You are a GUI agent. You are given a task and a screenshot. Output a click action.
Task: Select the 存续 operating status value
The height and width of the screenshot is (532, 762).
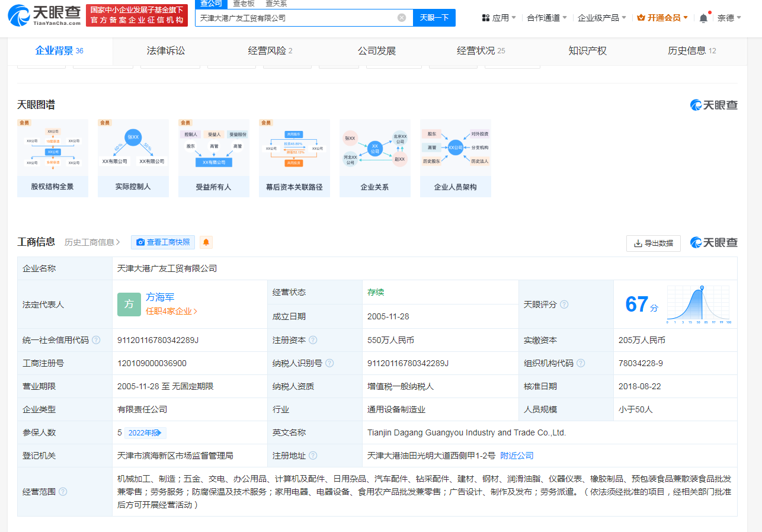(x=376, y=292)
